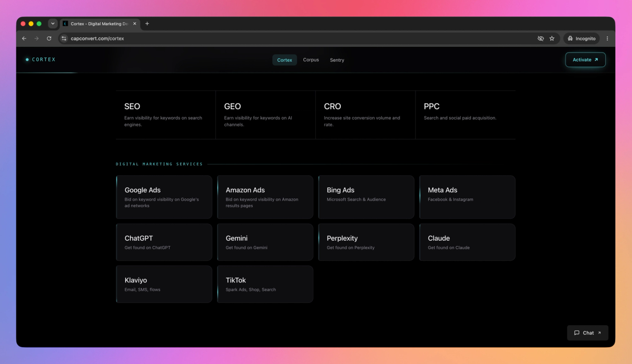
Task: Click the Digital Marketing Services heading
Action: click(x=159, y=164)
